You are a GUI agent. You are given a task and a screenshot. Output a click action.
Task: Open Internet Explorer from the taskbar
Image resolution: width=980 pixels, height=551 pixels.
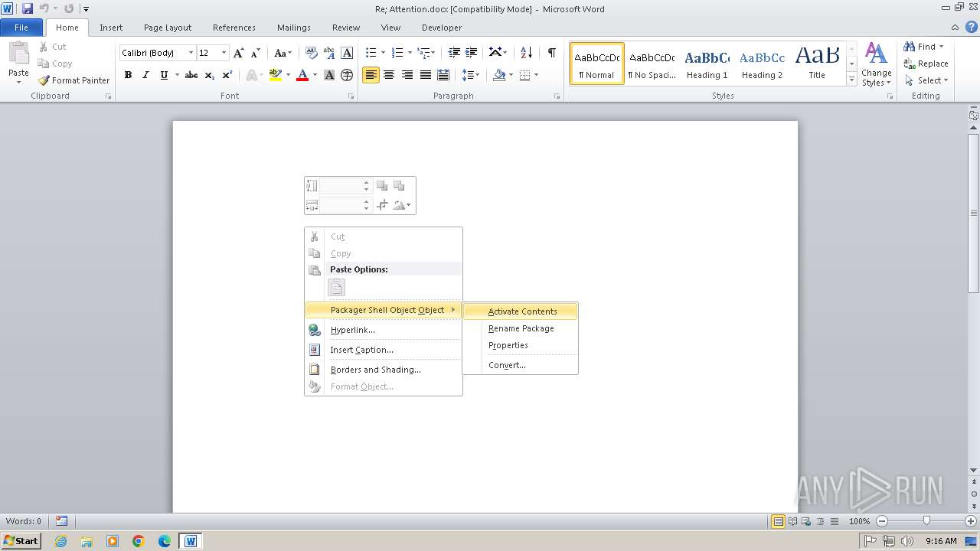tap(60, 541)
